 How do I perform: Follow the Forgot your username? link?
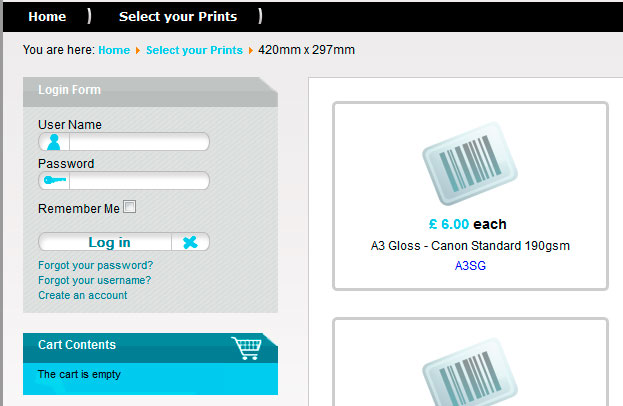95,280
